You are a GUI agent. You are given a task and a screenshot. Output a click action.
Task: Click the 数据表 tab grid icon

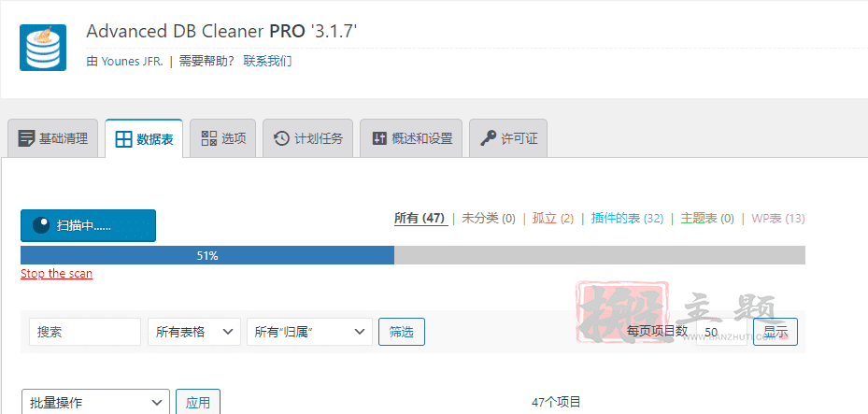click(x=123, y=139)
